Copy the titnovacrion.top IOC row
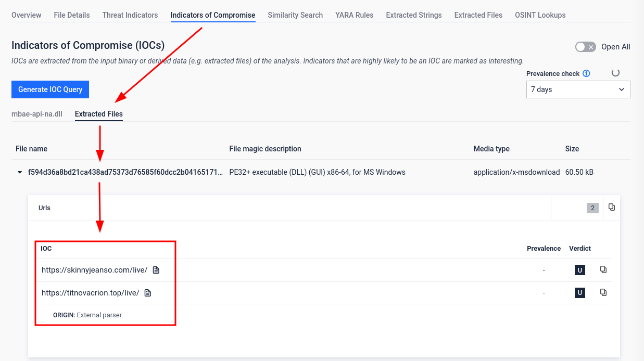 pos(603,292)
